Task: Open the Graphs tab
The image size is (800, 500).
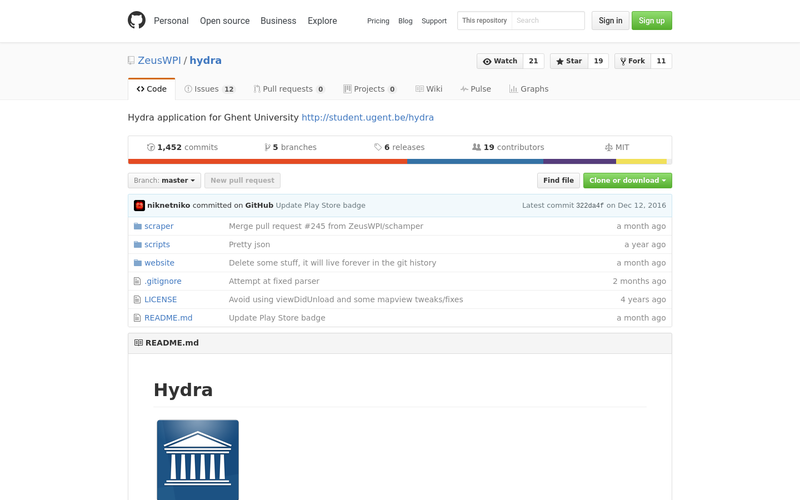Action: [x=529, y=89]
